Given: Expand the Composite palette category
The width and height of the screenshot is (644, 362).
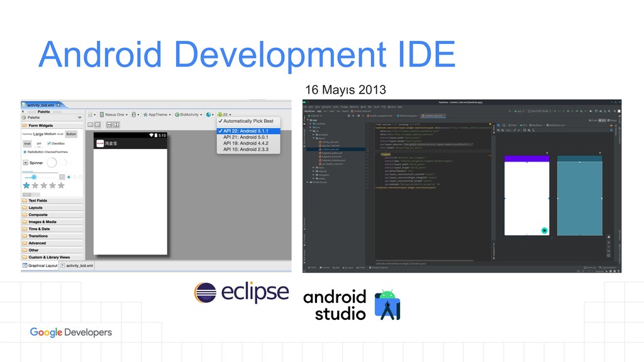Looking at the screenshot, I should tap(52, 215).
